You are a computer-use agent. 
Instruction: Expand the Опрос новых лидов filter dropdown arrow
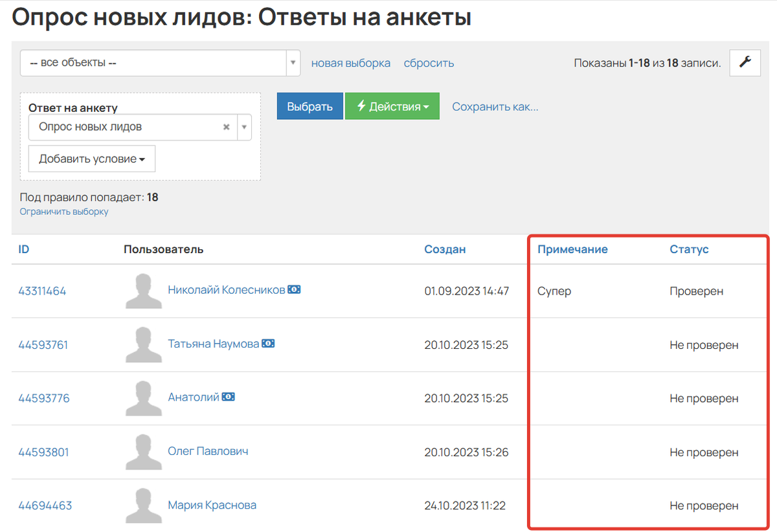click(243, 127)
